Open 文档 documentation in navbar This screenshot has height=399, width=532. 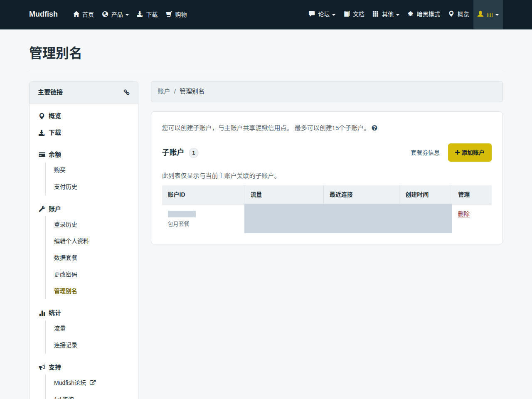354,15
